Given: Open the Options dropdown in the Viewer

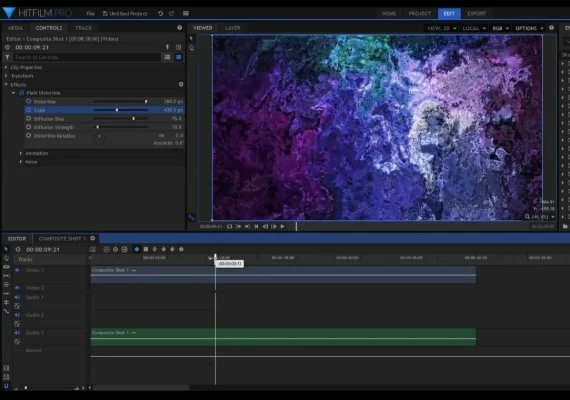Looking at the screenshot, I should pos(529,28).
